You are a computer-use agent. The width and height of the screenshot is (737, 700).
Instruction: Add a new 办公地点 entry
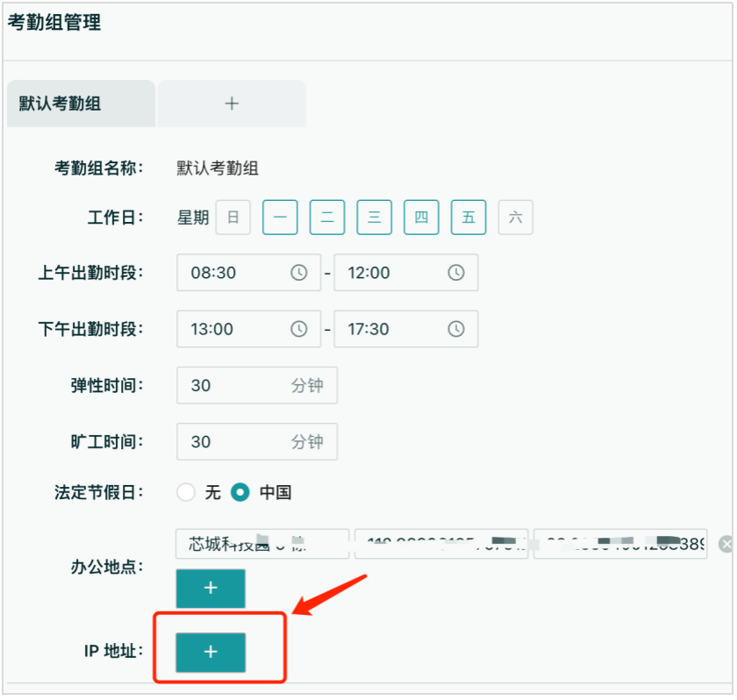click(x=211, y=589)
